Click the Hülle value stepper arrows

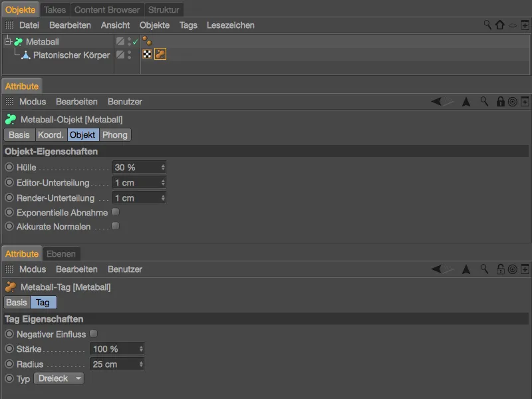pos(163,168)
